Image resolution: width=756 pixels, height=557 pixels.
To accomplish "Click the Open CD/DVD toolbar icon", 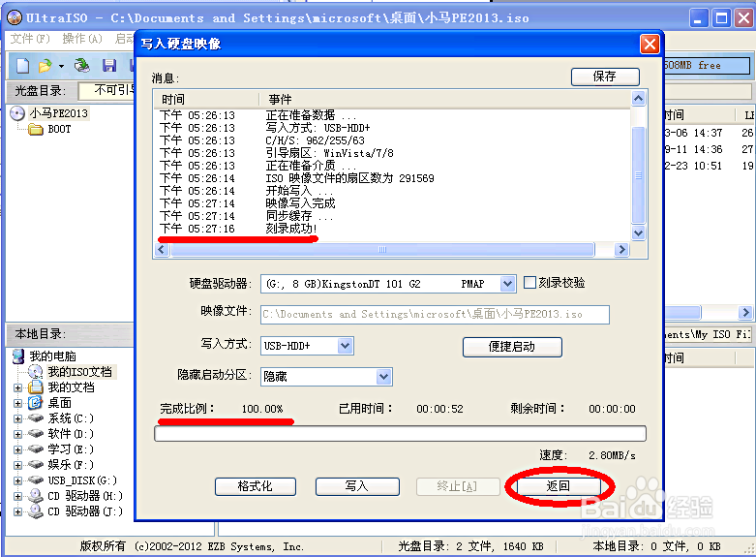I will pyautogui.click(x=82, y=66).
